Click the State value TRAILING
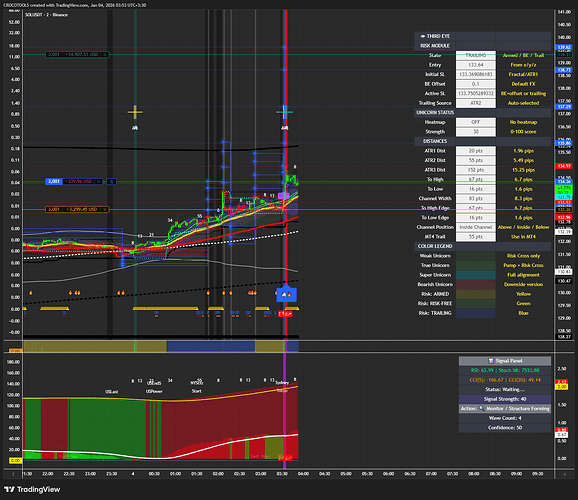The height and width of the screenshot is (500, 578). point(476,55)
